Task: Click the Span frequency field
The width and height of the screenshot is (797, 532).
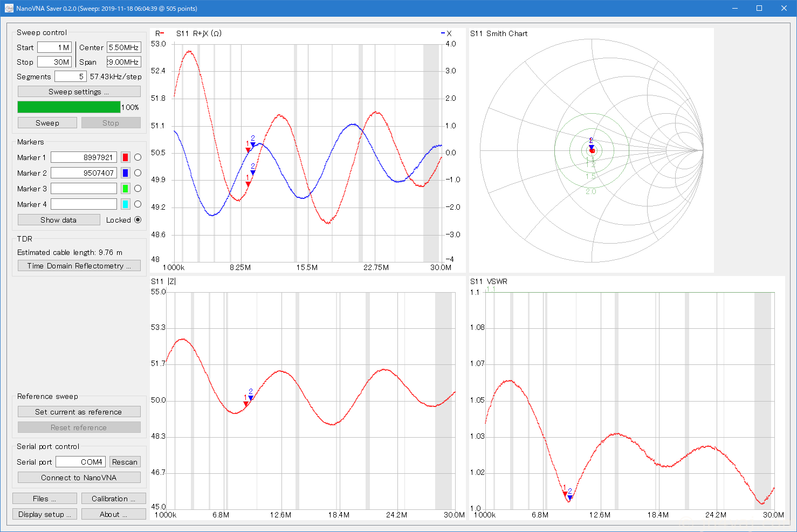Action: (124, 62)
